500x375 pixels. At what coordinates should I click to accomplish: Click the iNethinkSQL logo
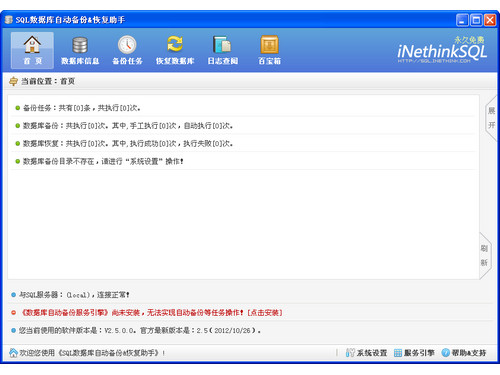pyautogui.click(x=442, y=50)
